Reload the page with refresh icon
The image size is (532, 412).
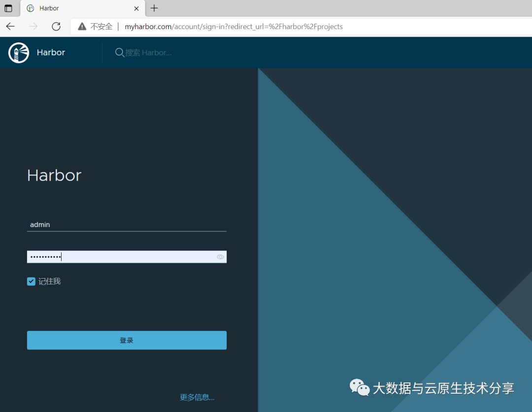click(x=56, y=27)
